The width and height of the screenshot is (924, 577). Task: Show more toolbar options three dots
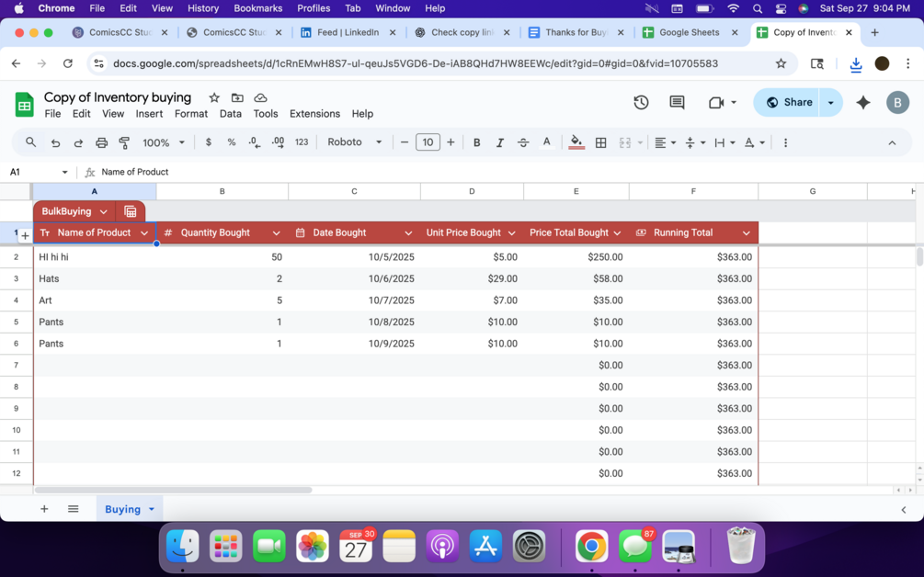(x=785, y=142)
